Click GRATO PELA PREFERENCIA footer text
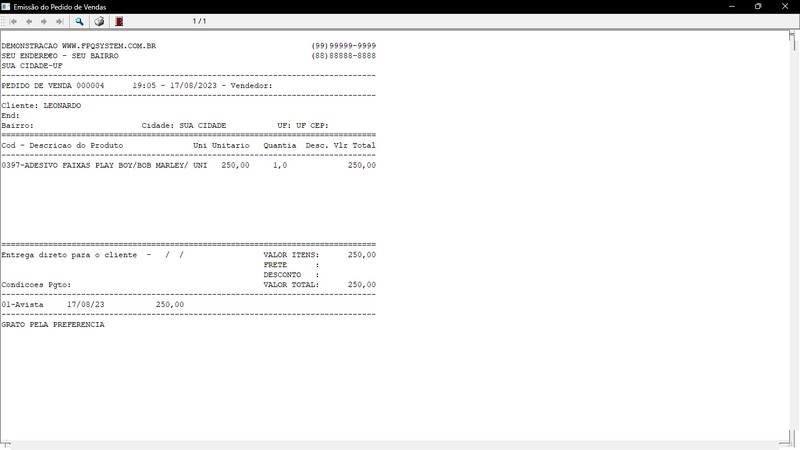800x450 pixels. click(53, 324)
